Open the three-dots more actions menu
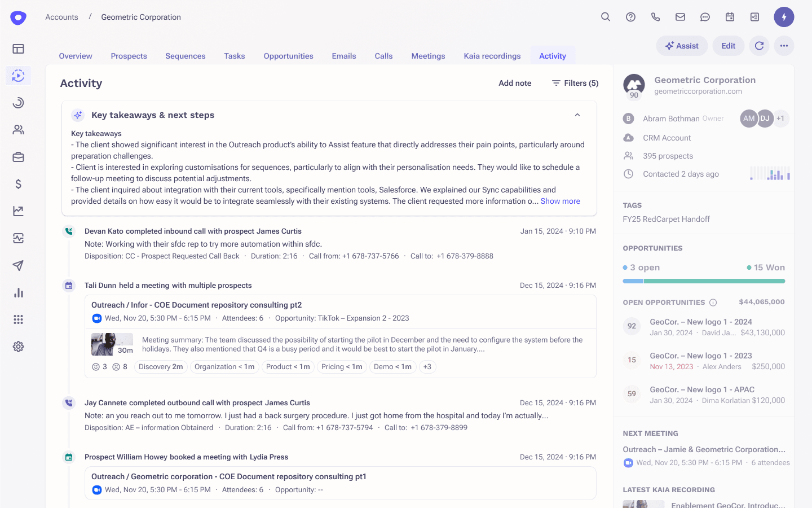This screenshot has height=508, width=812. click(784, 46)
